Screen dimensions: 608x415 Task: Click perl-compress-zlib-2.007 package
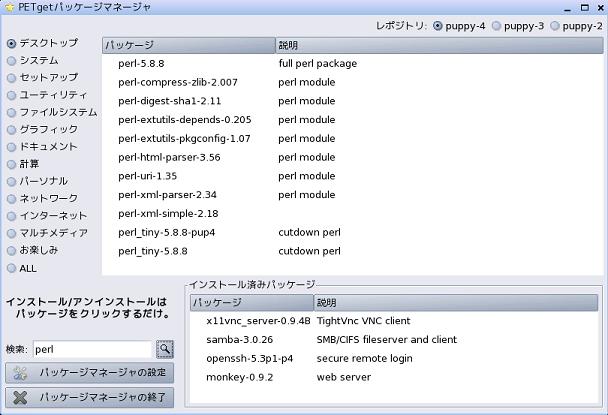tap(178, 82)
